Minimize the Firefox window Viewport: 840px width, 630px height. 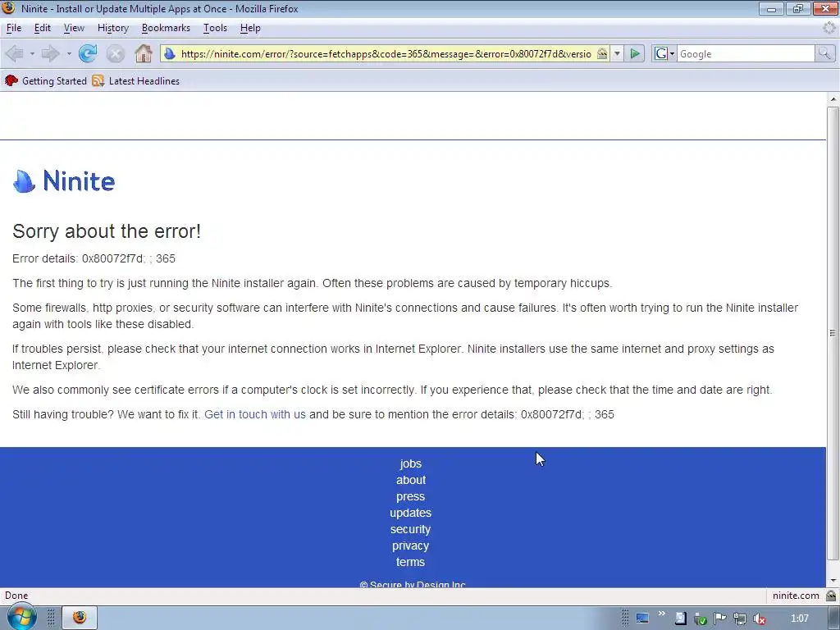771,8
